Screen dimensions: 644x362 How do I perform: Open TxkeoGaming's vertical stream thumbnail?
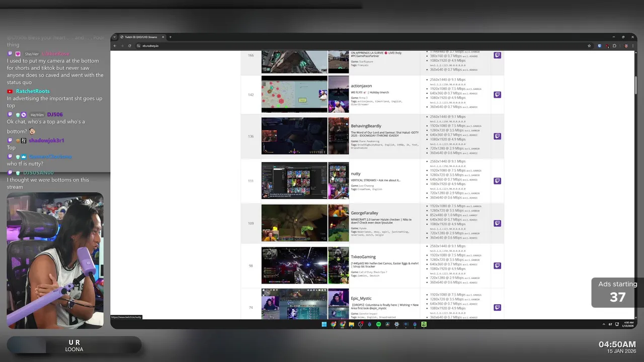338,265
